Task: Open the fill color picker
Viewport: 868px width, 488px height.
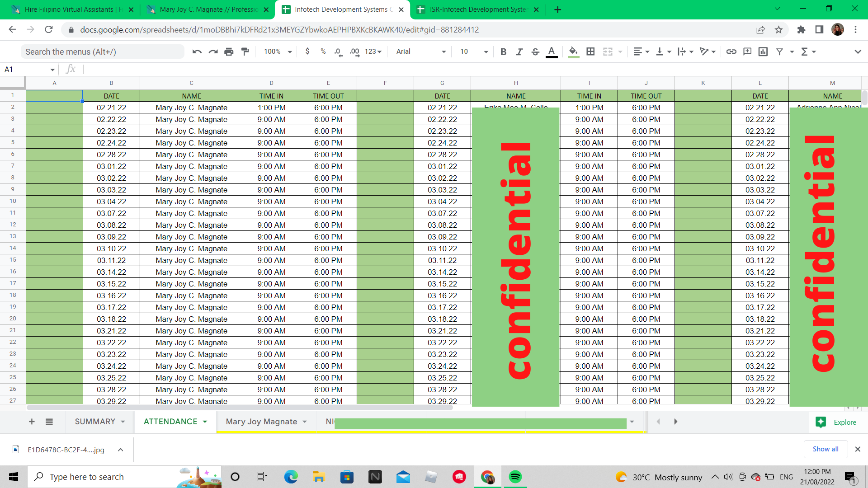Action: [x=573, y=52]
